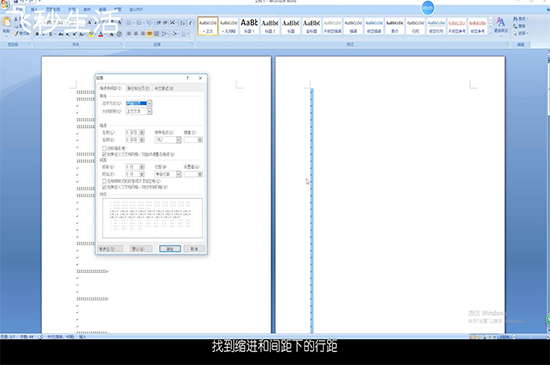This screenshot has width=550, height=365.
Task: Click the line spacing 'At' value field
Action: (190, 174)
